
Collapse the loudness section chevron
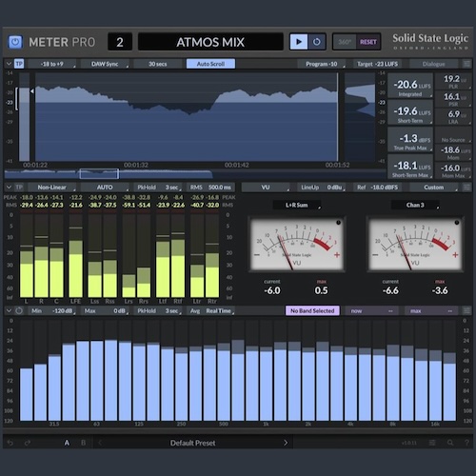(x=9, y=64)
